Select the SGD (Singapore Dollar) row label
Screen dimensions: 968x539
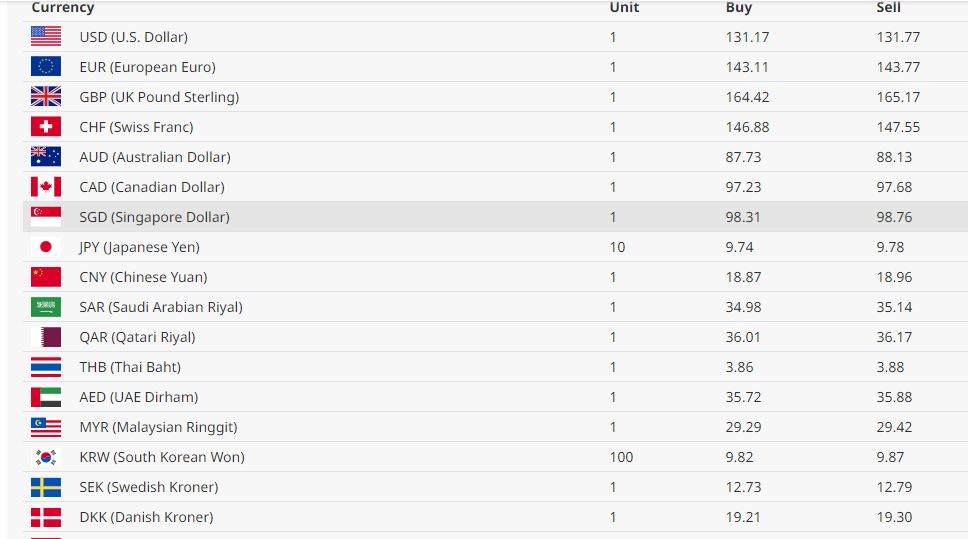[x=154, y=217]
